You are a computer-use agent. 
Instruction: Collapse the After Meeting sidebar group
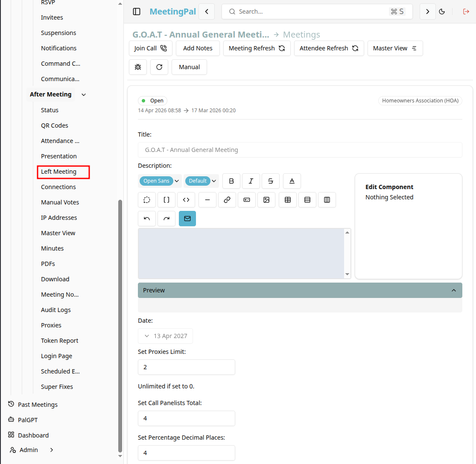(84, 95)
